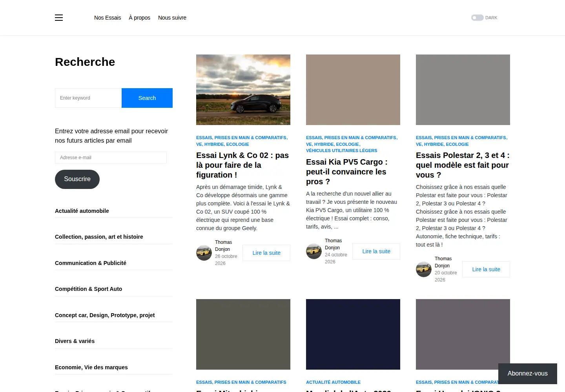Open the Divers & variés category
The height and width of the screenshot is (392, 565).
75,341
